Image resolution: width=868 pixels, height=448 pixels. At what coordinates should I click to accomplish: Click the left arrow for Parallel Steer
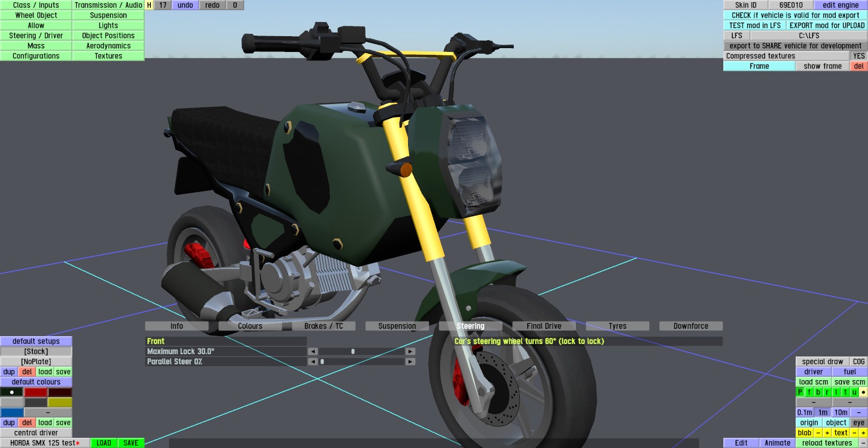[313, 362]
